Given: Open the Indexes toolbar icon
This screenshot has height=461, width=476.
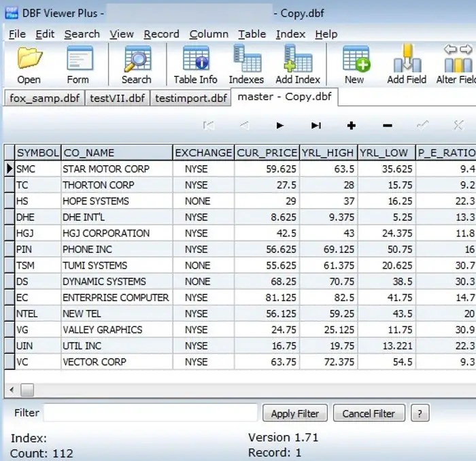Looking at the screenshot, I should (x=246, y=65).
